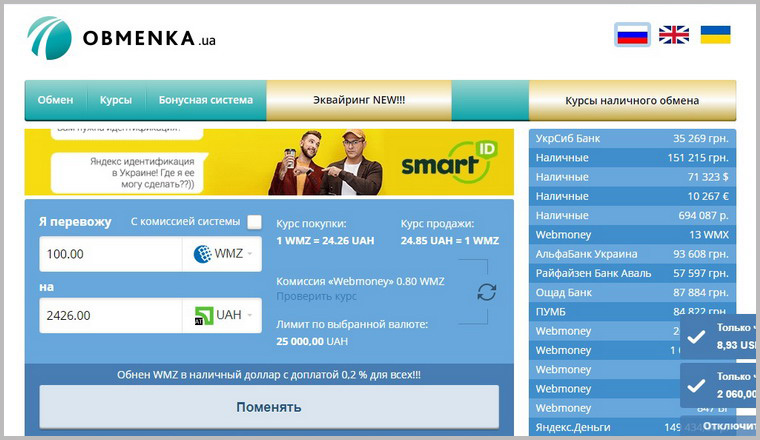Select Webmoney 13 WMX row
The image size is (760, 440).
click(632, 235)
